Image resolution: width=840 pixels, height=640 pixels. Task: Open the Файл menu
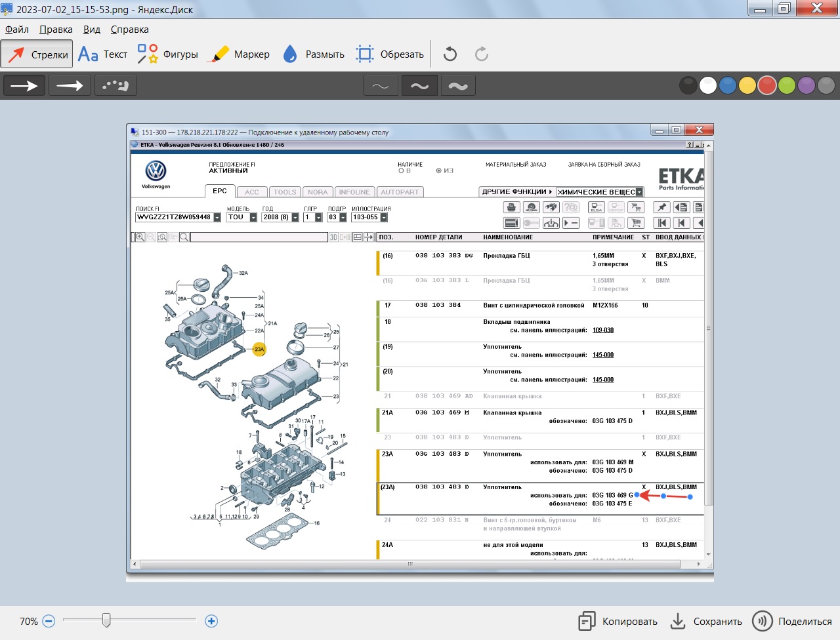coord(17,30)
